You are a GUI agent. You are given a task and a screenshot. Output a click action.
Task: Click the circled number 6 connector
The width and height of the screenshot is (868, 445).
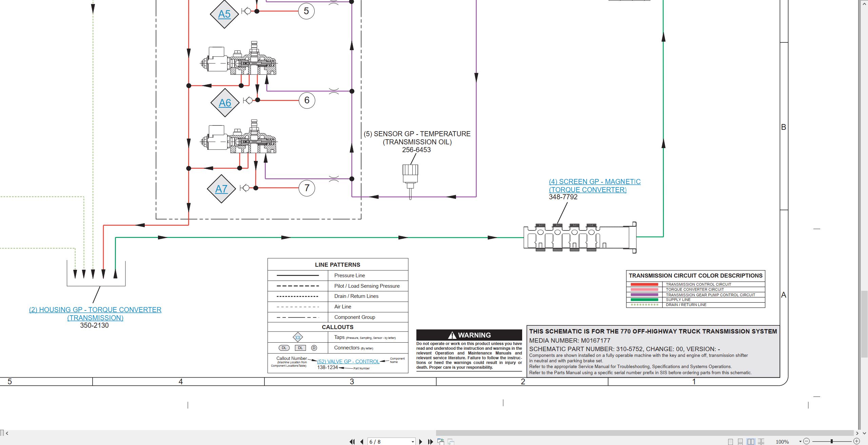[x=307, y=100]
